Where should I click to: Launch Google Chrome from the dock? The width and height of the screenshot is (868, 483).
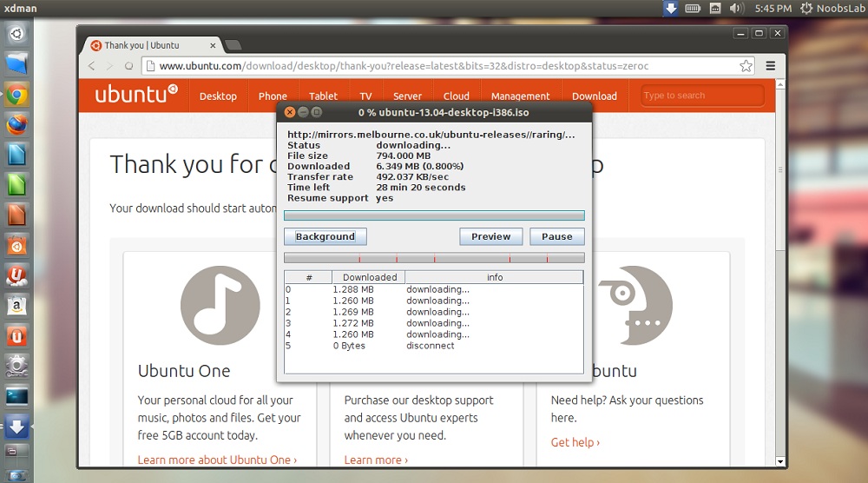16,95
